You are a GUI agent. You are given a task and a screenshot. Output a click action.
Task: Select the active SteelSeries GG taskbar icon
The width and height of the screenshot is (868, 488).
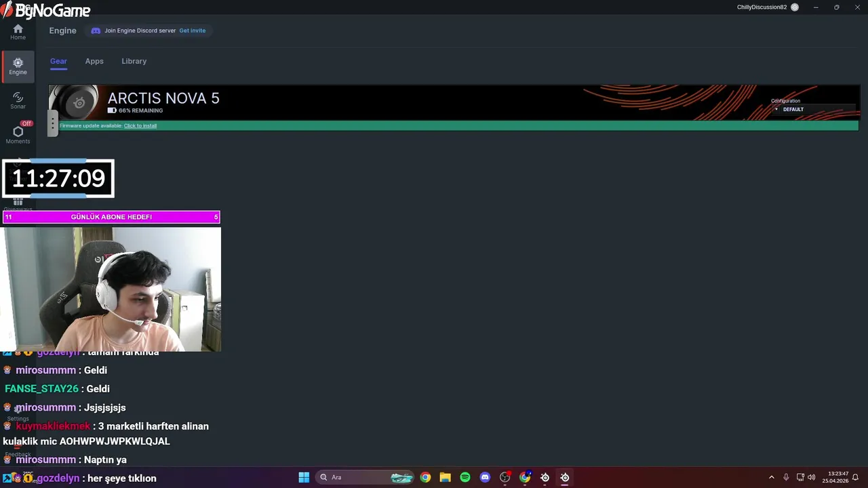(x=564, y=477)
